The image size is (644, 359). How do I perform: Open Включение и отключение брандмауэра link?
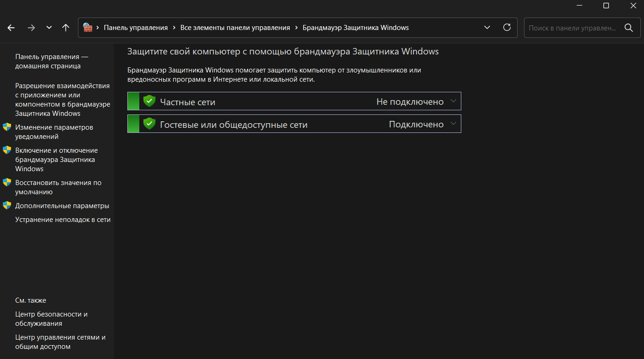pyautogui.click(x=56, y=160)
